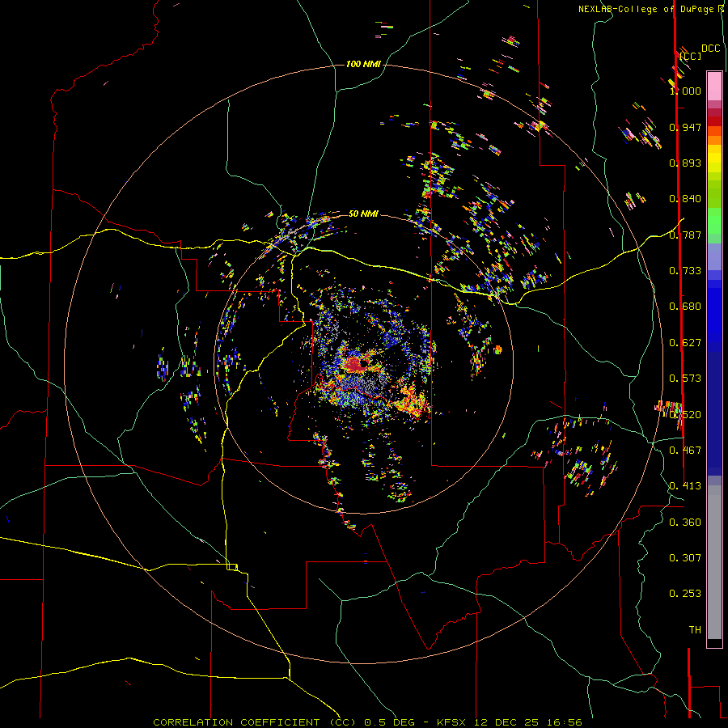Click the 0.307 legend value
This screenshot has width=728, height=728.
pyautogui.click(x=685, y=557)
